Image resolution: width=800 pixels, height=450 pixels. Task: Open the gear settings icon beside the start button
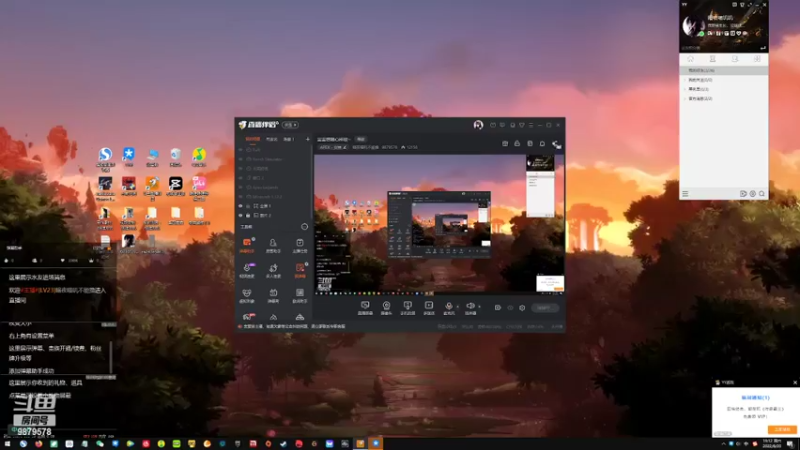tap(522, 308)
